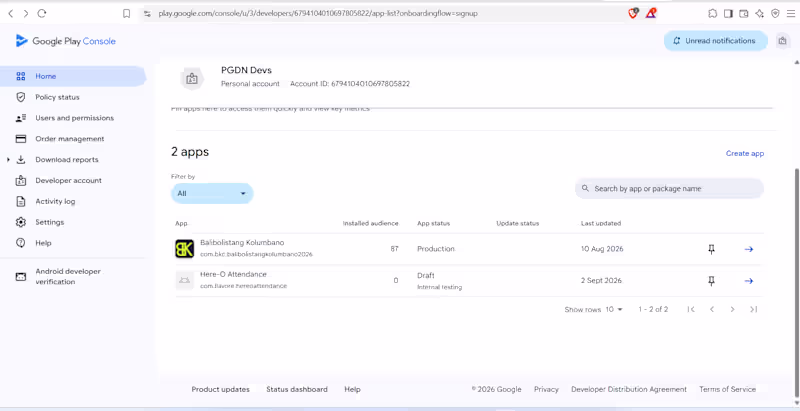Pin the Balibolistang Kolumbano app
The height and width of the screenshot is (411, 800).
tap(711, 249)
